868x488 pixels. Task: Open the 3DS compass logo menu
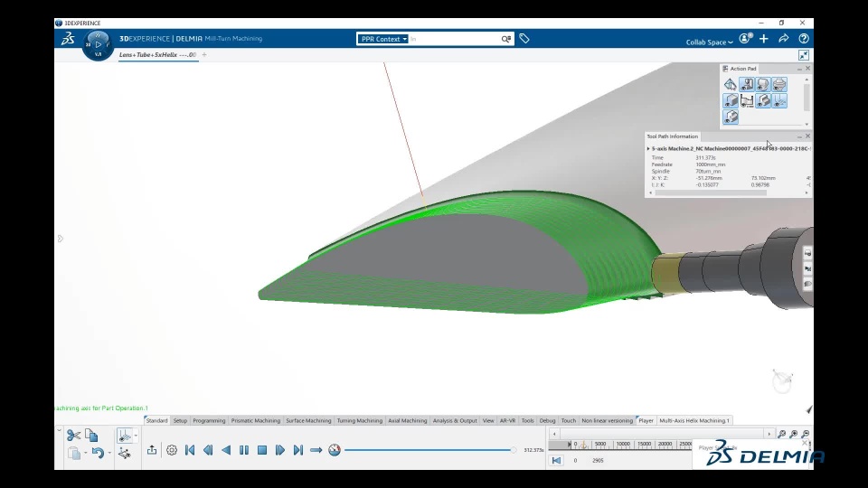[x=68, y=39]
